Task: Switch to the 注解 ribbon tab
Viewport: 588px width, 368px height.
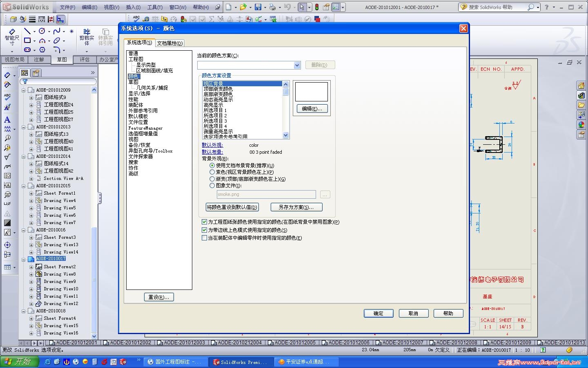Action: coord(39,60)
